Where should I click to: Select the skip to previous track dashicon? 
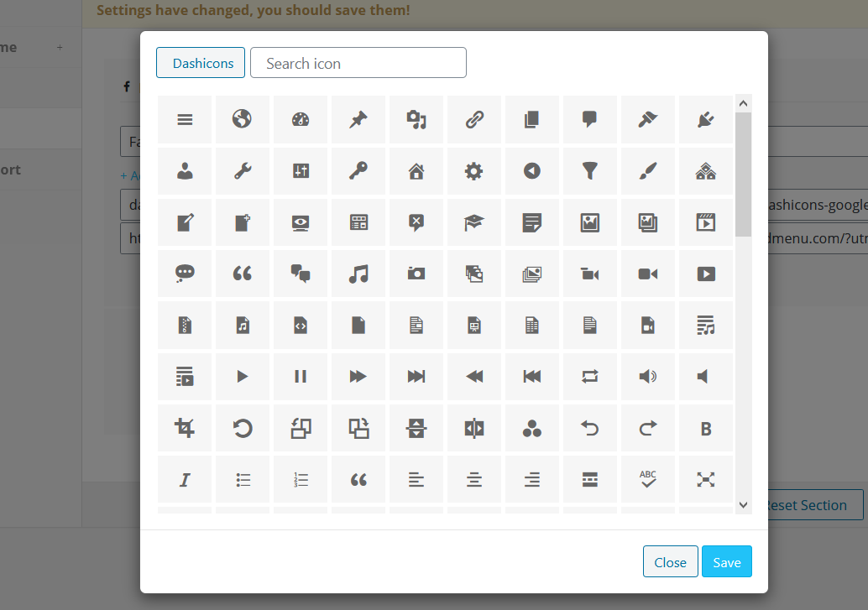(532, 377)
